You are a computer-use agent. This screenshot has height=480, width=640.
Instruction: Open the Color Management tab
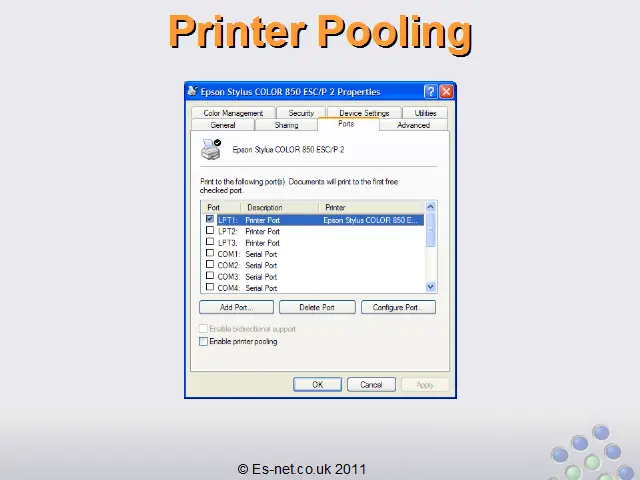[233, 113]
